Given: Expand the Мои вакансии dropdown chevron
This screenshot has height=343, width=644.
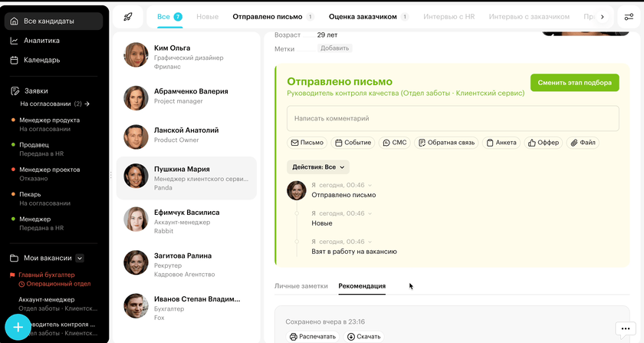Looking at the screenshot, I should point(80,259).
